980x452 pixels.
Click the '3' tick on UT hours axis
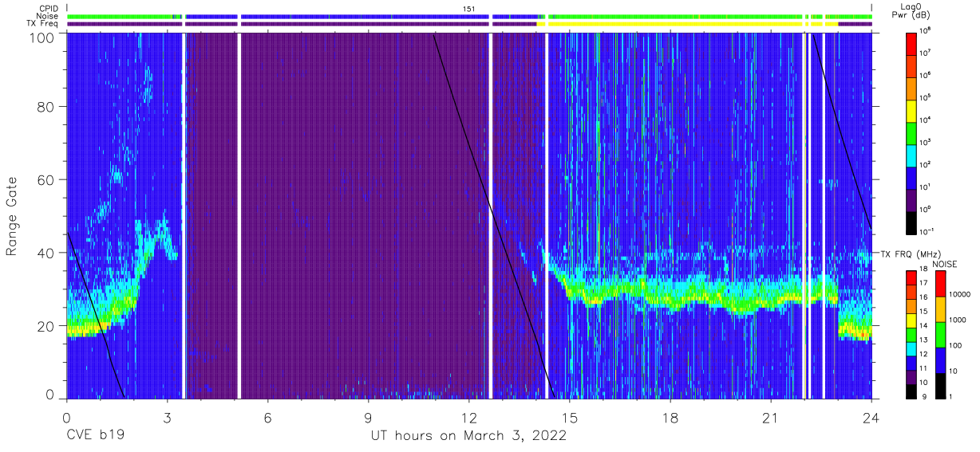click(168, 417)
